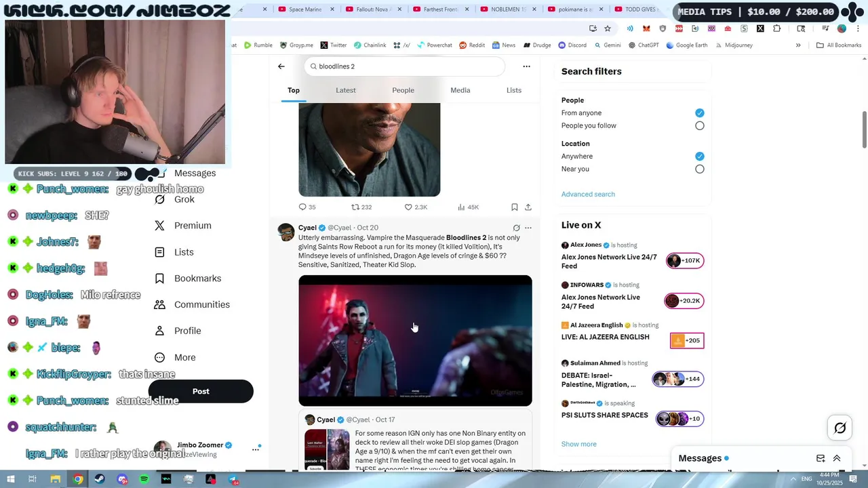
Task: Open Grok icon on Cyael's post
Action: pos(516,228)
